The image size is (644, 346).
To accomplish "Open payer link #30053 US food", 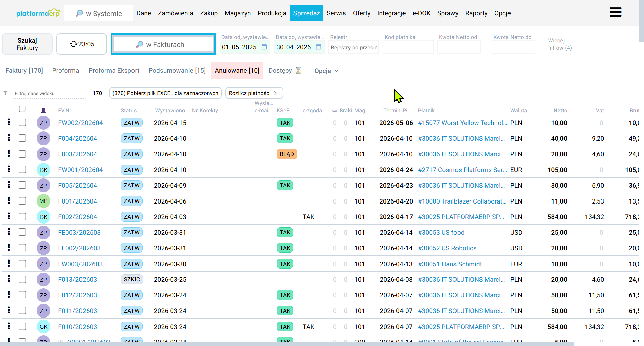I will pos(441,233).
